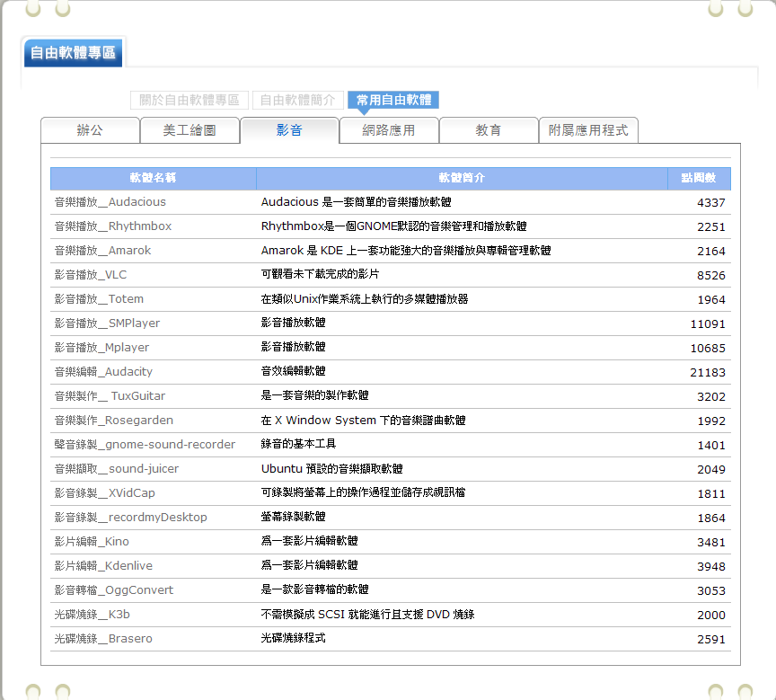The height and width of the screenshot is (700, 776).
Task: Open the 音樂製作_Rosegarden link
Action: (114, 421)
